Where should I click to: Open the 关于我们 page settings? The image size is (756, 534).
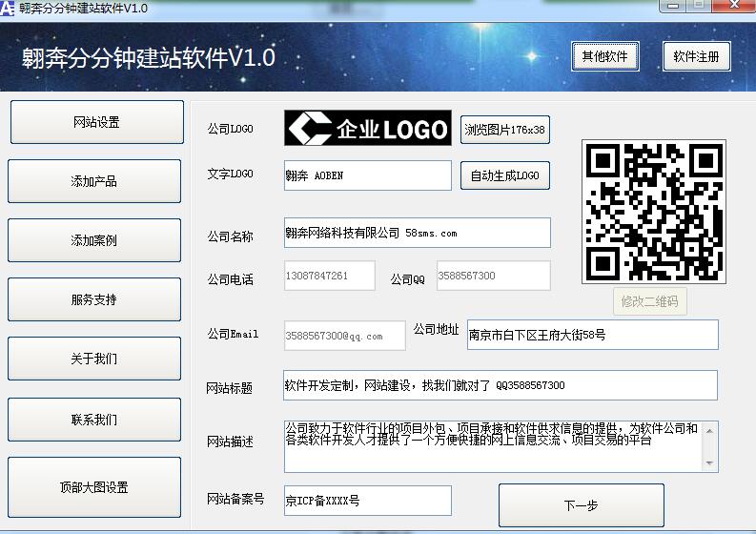[x=94, y=359]
